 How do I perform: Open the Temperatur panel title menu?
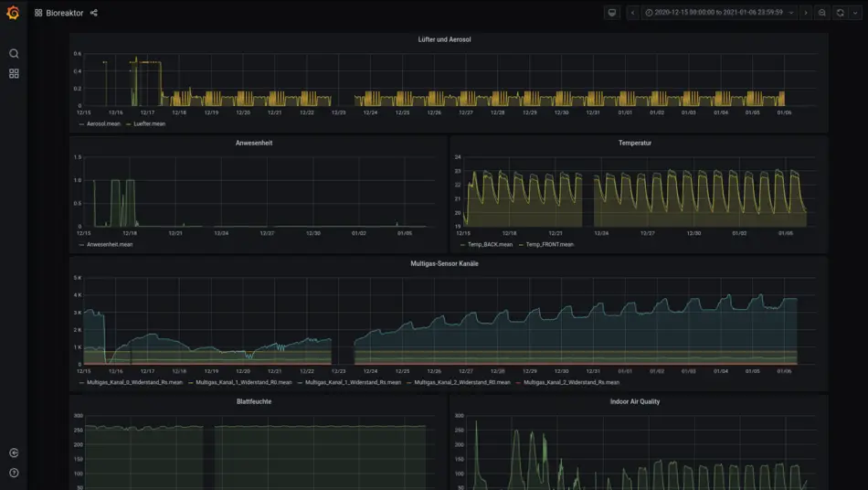(x=635, y=144)
